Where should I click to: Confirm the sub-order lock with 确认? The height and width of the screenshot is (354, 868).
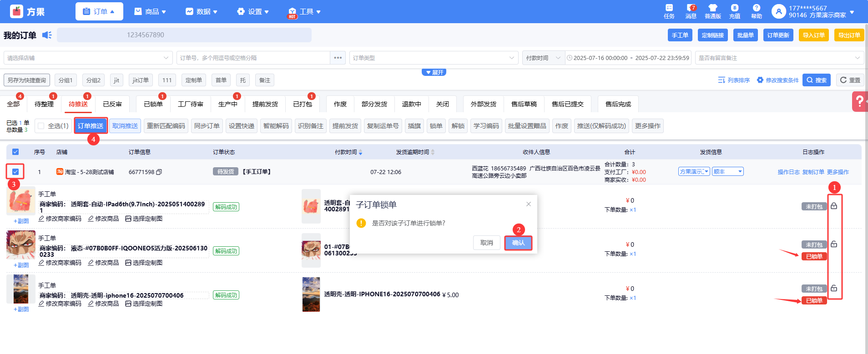[x=518, y=243]
